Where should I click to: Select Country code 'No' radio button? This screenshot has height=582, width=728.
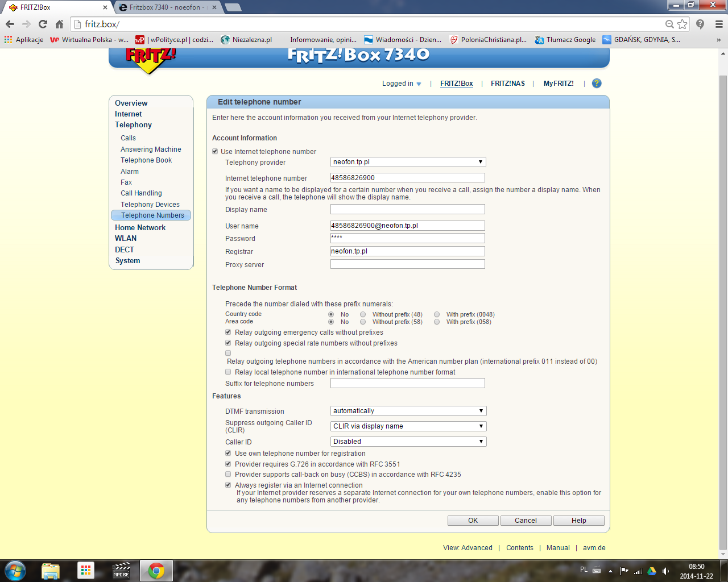click(x=331, y=314)
